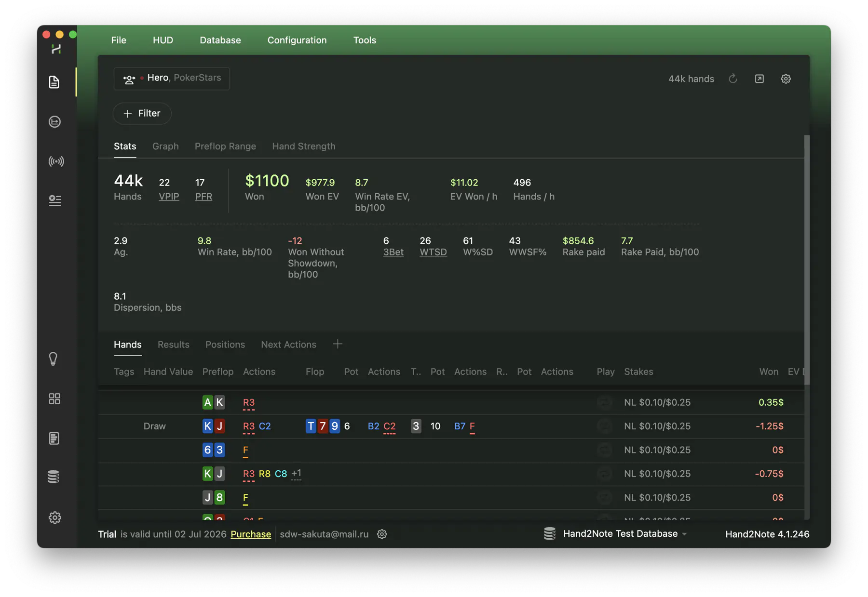Replay the AK hand via play icon
The height and width of the screenshot is (597, 868).
coord(605,402)
